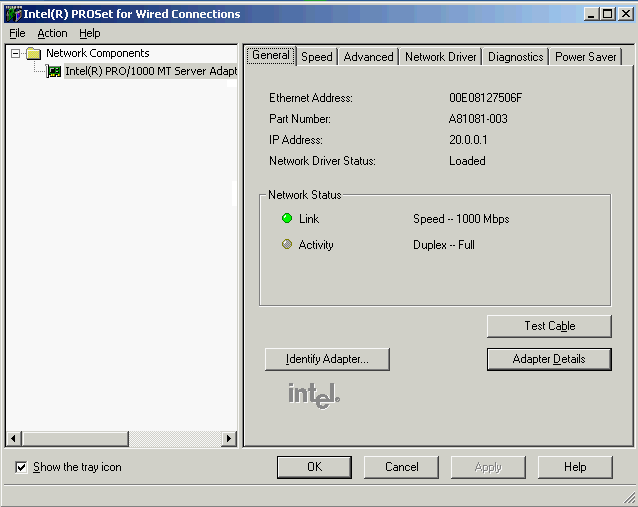Switch to the General tab
This screenshot has height=507, width=638.
pyautogui.click(x=271, y=55)
